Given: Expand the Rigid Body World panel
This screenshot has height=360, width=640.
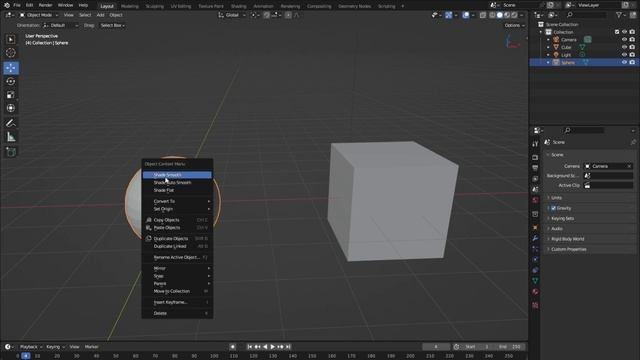Looking at the screenshot, I should pyautogui.click(x=590, y=239).
